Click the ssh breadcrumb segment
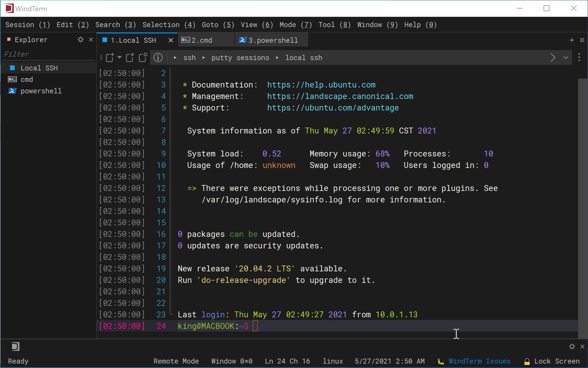The width and height of the screenshot is (588, 368). click(190, 58)
